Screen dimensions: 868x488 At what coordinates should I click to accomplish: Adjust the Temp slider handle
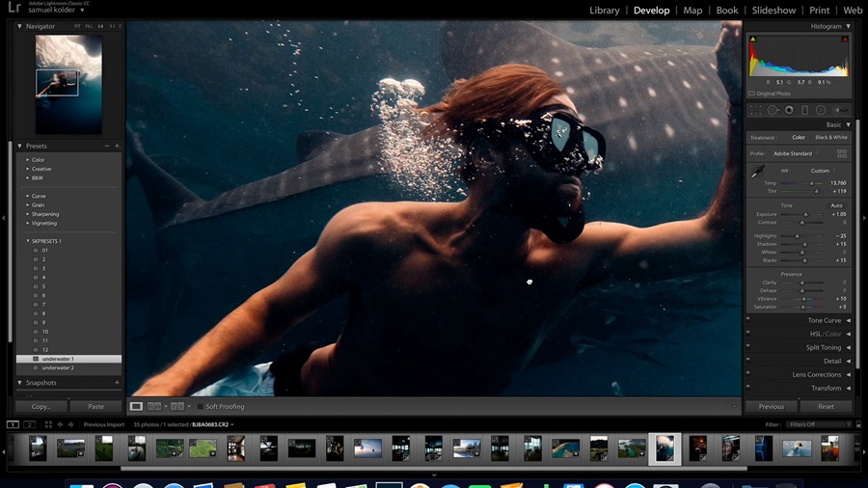(x=811, y=183)
